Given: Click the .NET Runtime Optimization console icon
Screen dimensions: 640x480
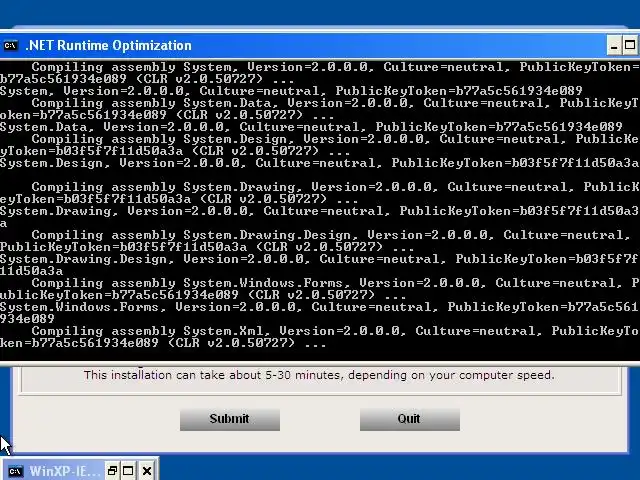Looking at the screenshot, I should tap(11, 45).
